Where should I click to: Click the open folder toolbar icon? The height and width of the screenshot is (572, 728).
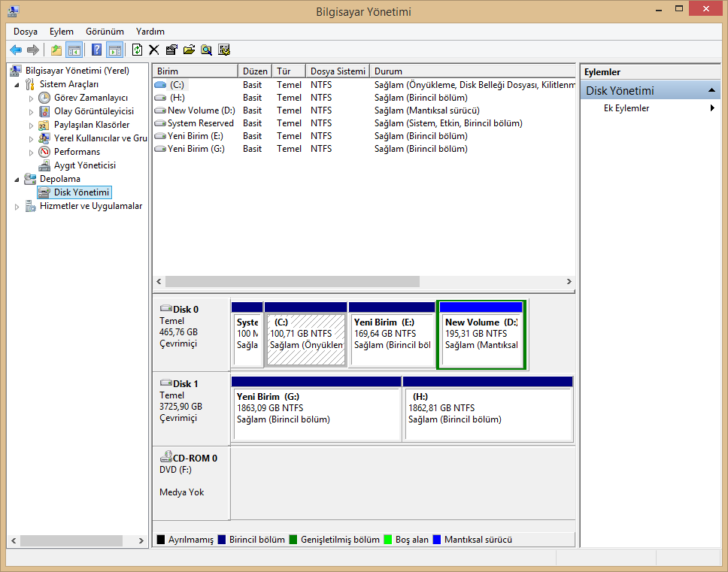pyautogui.click(x=189, y=50)
